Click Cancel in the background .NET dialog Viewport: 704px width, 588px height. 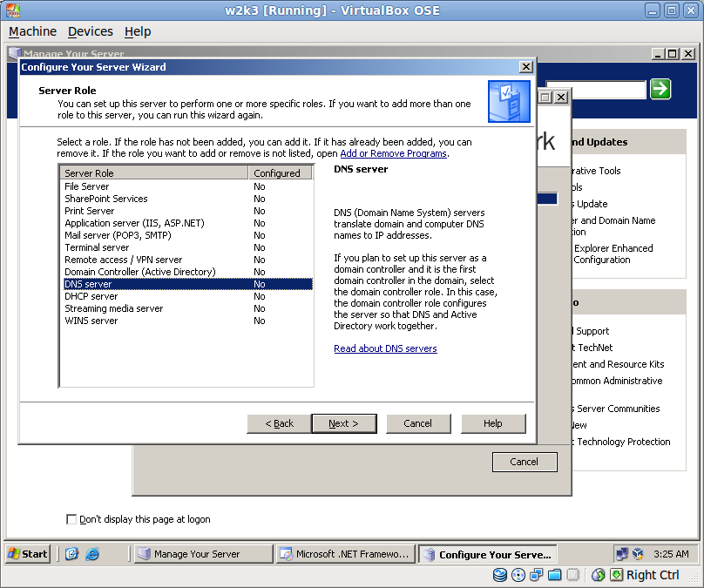[525, 462]
